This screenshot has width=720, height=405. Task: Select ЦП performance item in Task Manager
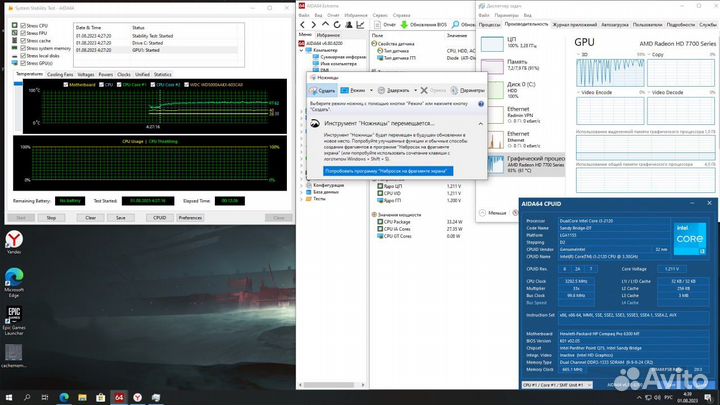click(521, 43)
